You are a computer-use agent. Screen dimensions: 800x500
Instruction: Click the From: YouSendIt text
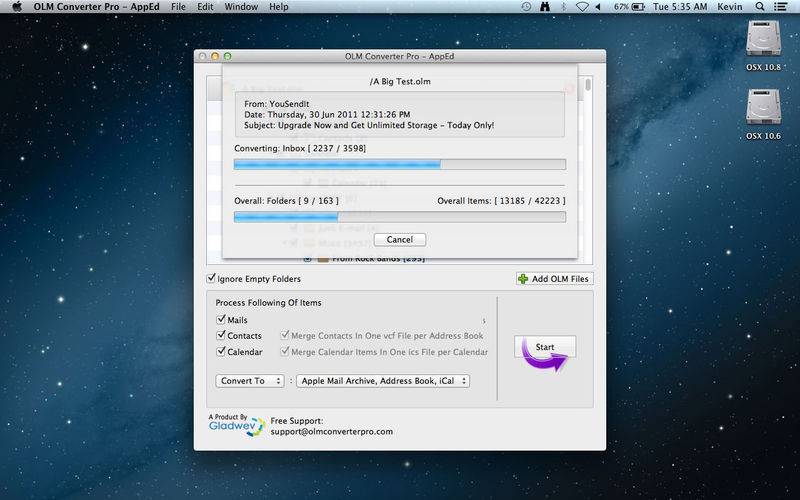(x=277, y=104)
